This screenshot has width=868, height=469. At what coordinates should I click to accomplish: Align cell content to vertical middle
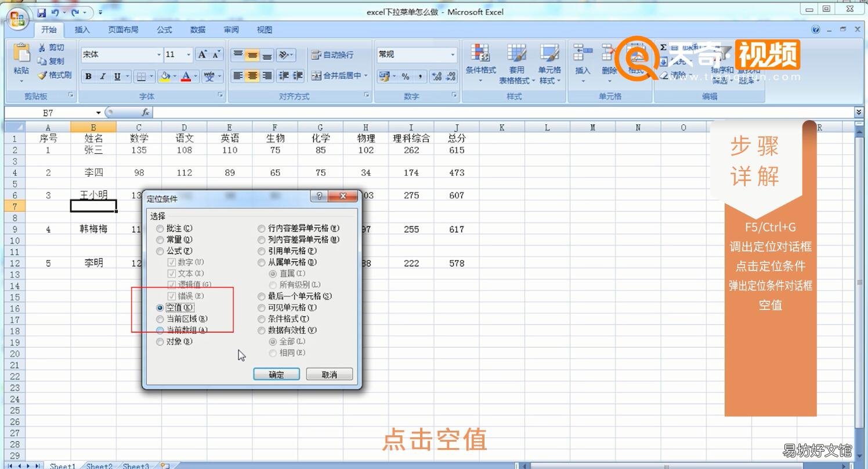pos(252,55)
